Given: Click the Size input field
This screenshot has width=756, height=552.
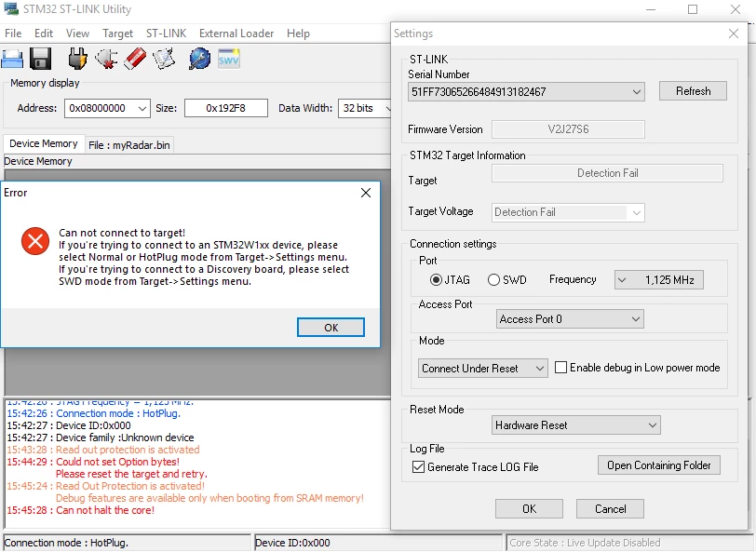Looking at the screenshot, I should [226, 109].
